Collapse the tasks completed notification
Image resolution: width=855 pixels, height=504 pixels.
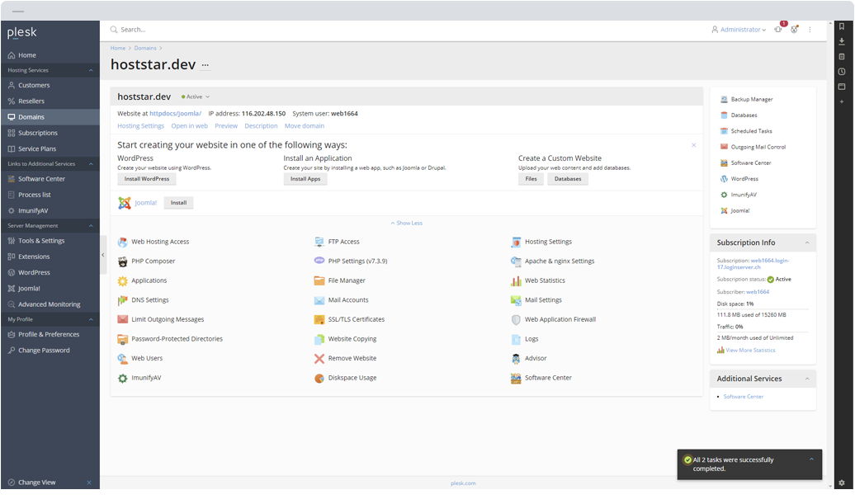coord(811,459)
